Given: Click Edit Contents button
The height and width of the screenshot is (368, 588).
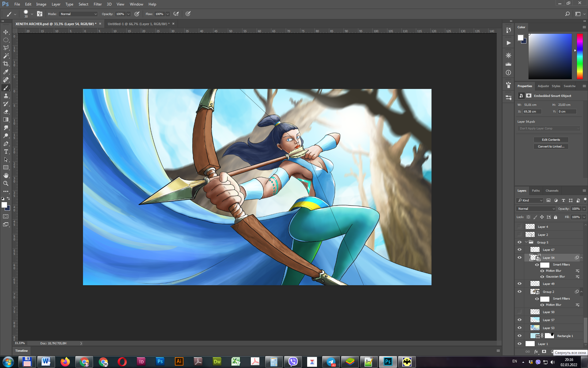Looking at the screenshot, I should (551, 140).
